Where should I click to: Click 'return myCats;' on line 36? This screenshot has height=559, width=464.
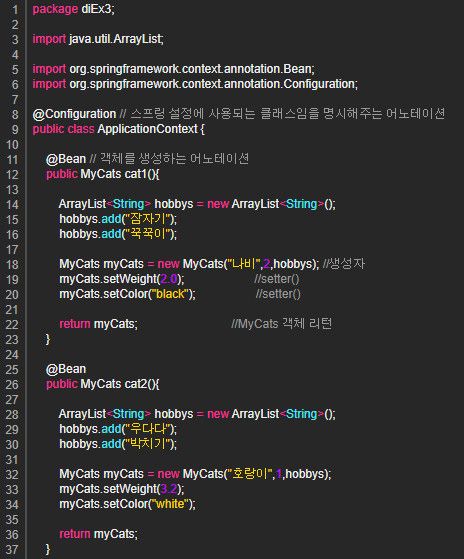point(98,534)
